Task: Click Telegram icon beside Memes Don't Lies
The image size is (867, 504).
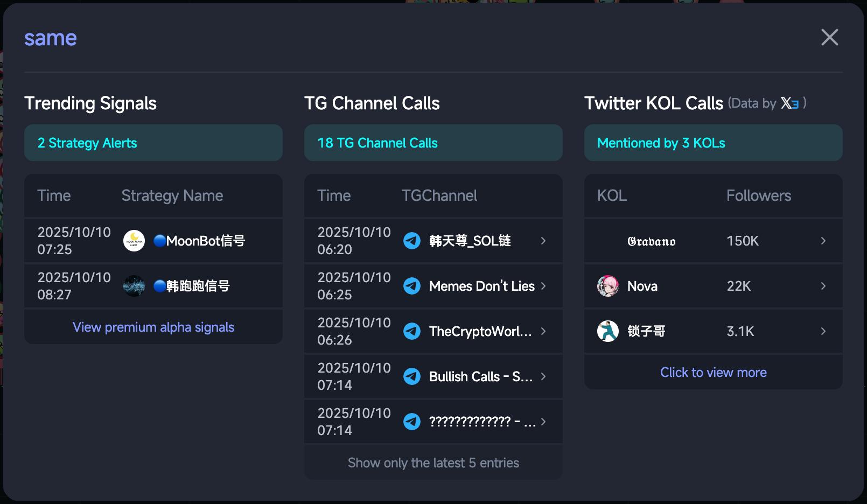Action: [x=412, y=286]
